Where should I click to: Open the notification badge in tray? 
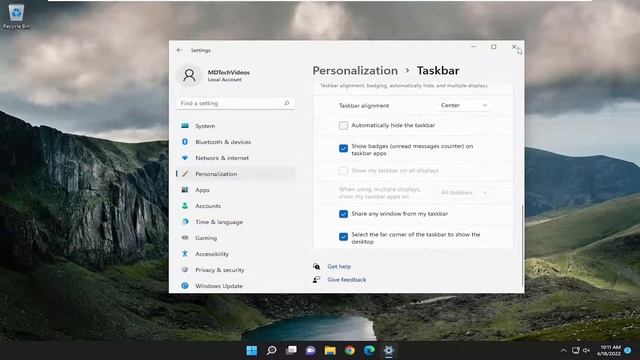pyautogui.click(x=628, y=350)
